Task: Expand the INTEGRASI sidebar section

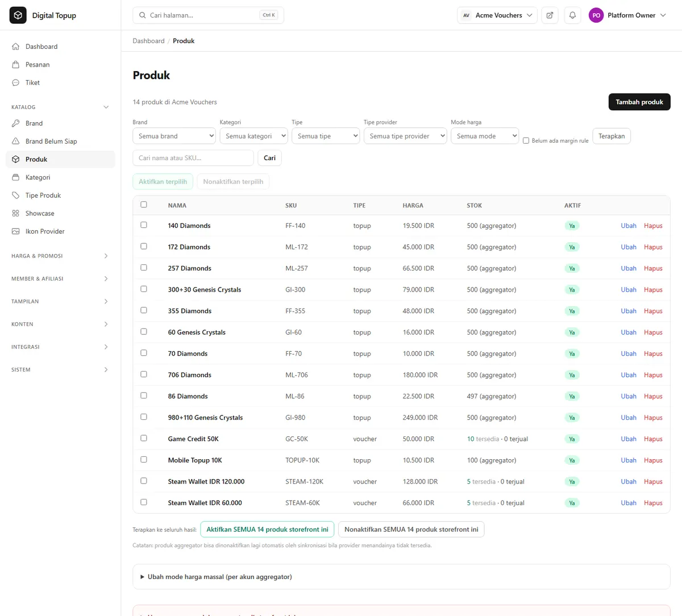Action: tap(60, 347)
